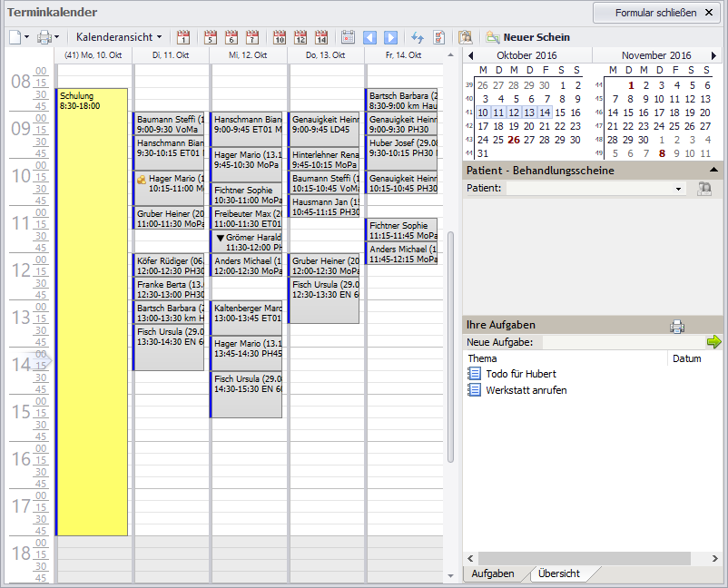Viewport: 728px width, 588px height.
Task: Click patient search icon beside Patient field
Action: click(x=703, y=188)
